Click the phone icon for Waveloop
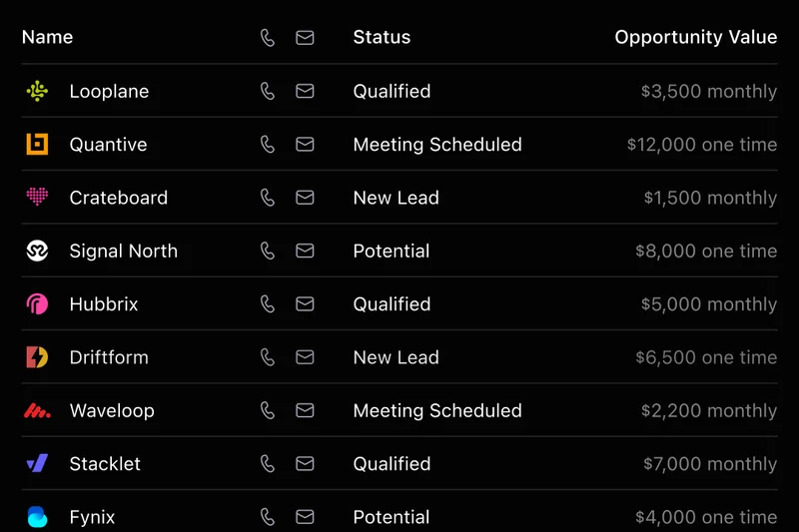 coord(268,410)
